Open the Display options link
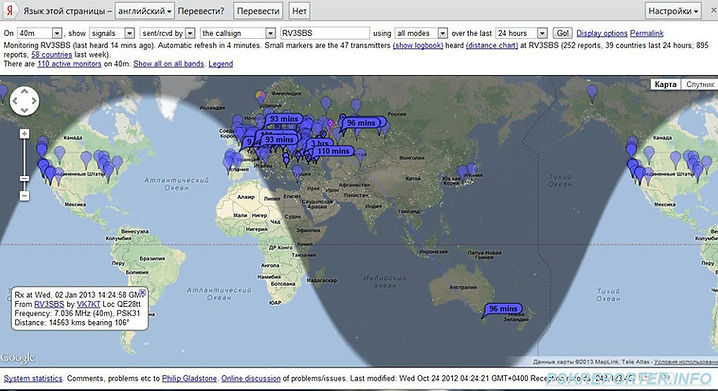Viewport: 718px width, 391px height. (x=602, y=33)
